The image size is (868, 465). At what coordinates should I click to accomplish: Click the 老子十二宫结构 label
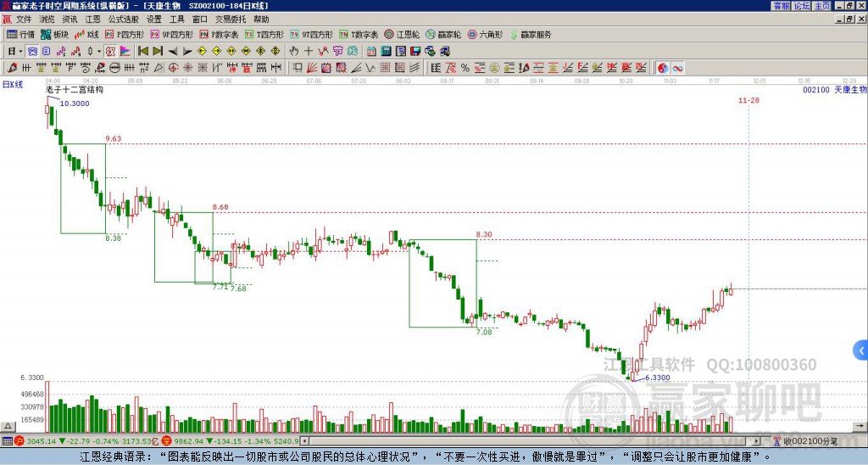tap(75, 89)
